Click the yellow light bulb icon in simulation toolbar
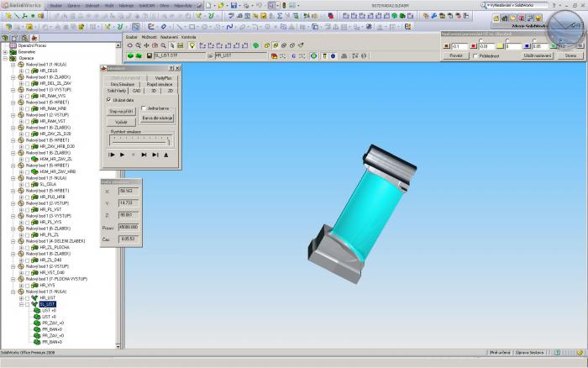Viewport: 588px width, 368px height. pos(192,45)
